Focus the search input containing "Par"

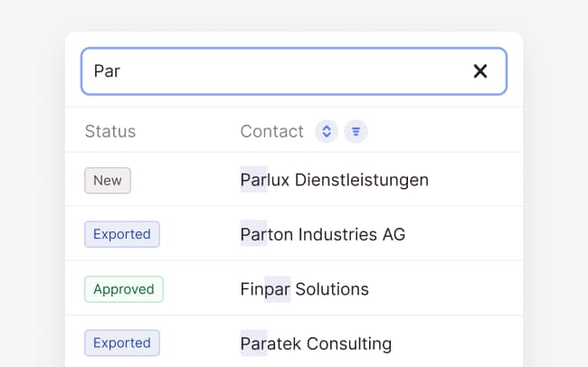[271, 71]
